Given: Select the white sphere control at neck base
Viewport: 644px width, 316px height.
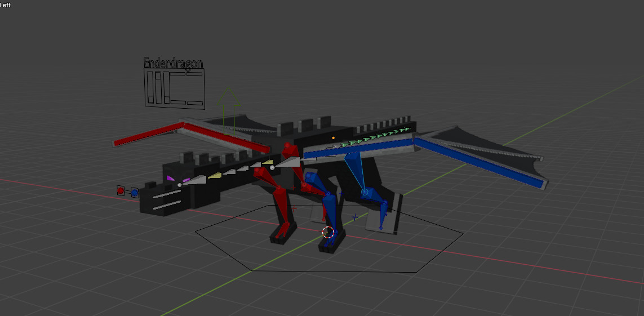Looking at the screenshot, I should [272, 167].
